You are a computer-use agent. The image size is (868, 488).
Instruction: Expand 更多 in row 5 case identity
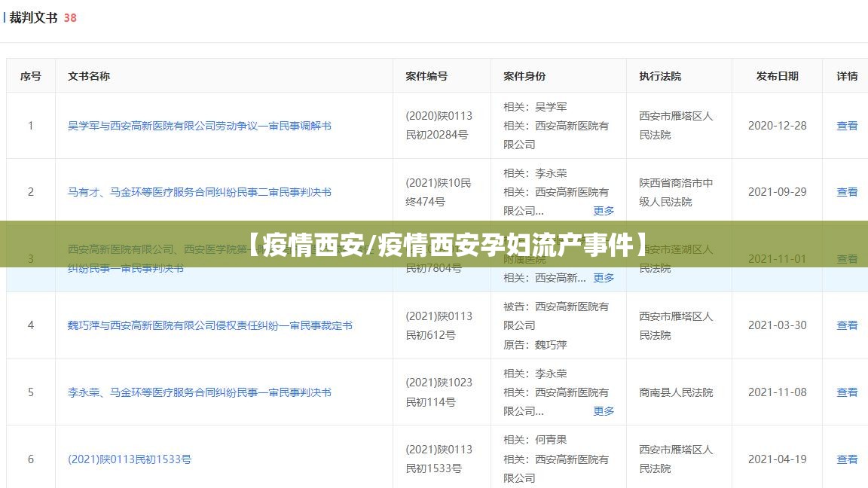(x=604, y=411)
